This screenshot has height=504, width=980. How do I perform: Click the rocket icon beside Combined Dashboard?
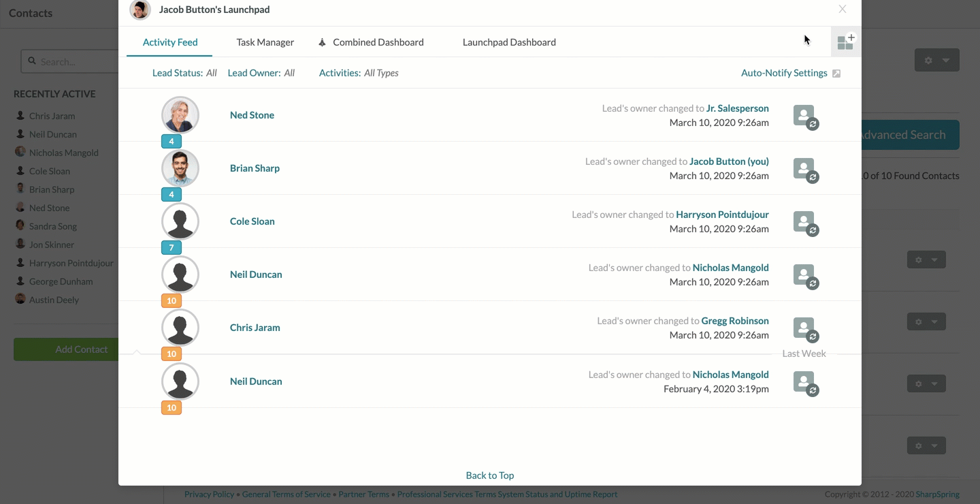[323, 42]
